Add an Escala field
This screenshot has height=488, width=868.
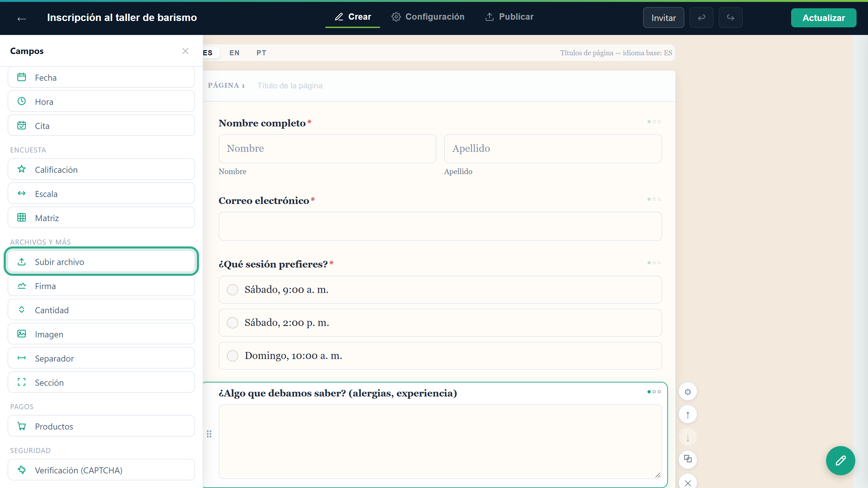tap(101, 194)
